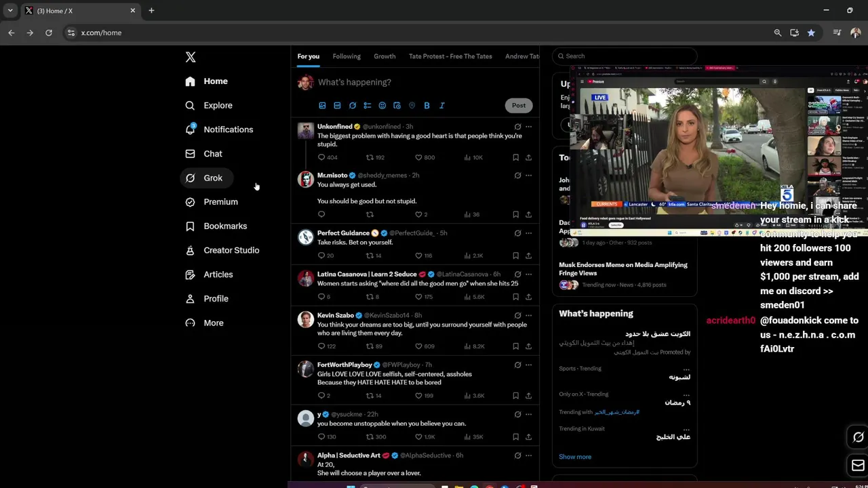The height and width of the screenshot is (488, 868).
Task: Repost the post by y @ysuckme
Action: click(x=370, y=437)
